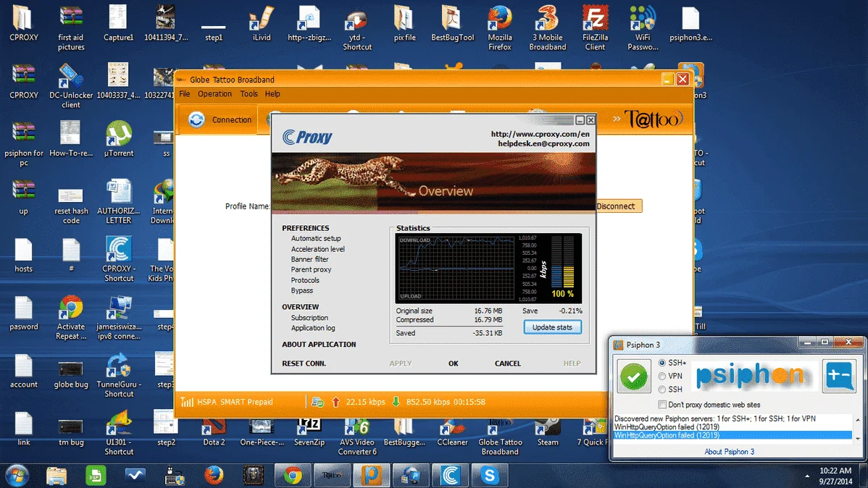This screenshot has width=868, height=488.
Task: Open the Operation menu in Globe Tattoo
Action: [x=214, y=94]
